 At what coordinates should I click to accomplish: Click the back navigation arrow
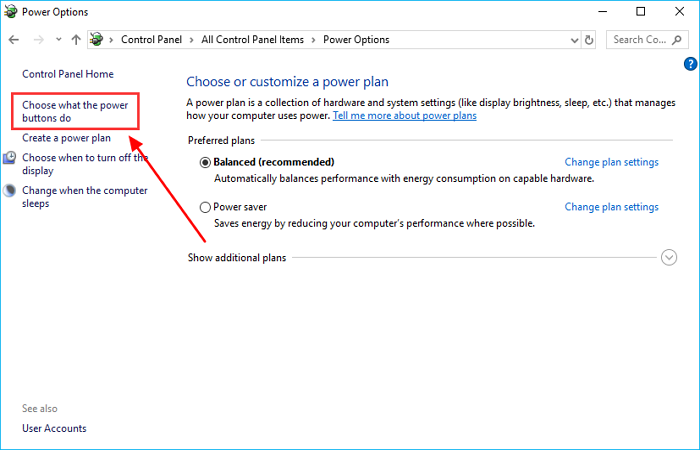[x=13, y=40]
